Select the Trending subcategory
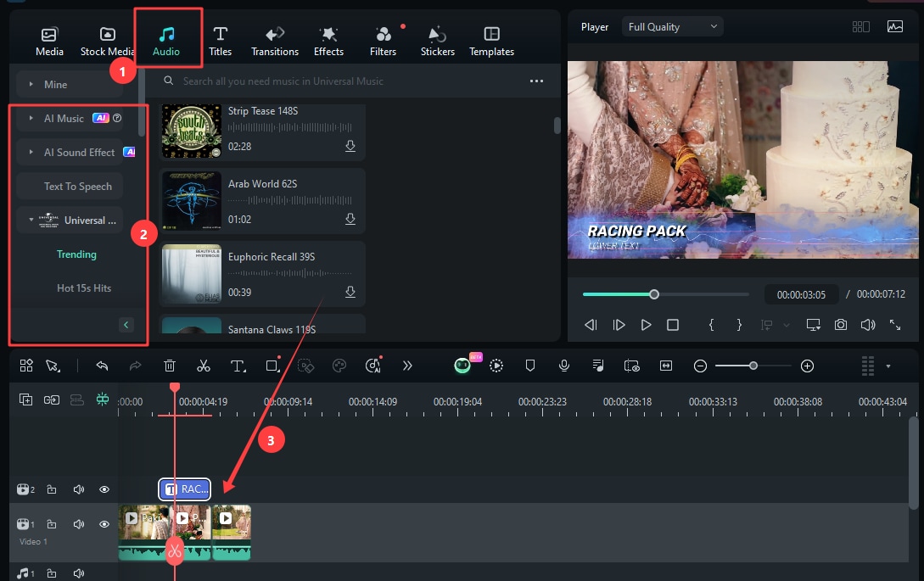Viewport: 924px width, 581px height. 76,254
